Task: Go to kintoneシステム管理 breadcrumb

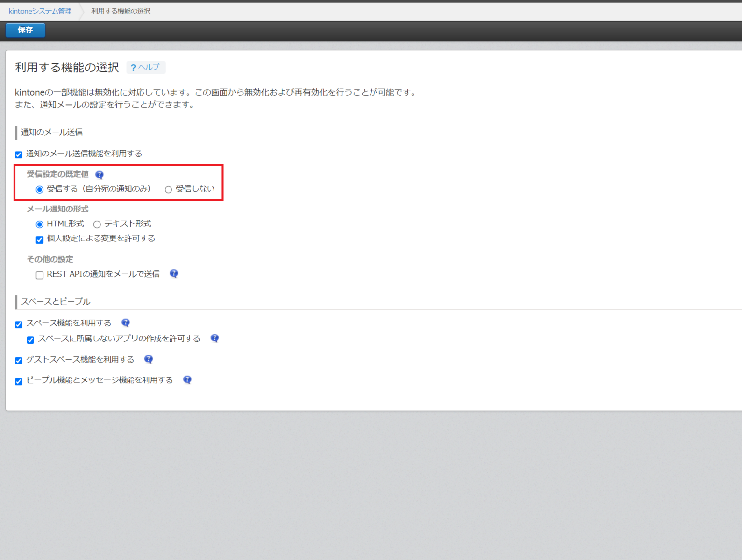Action: pyautogui.click(x=40, y=11)
